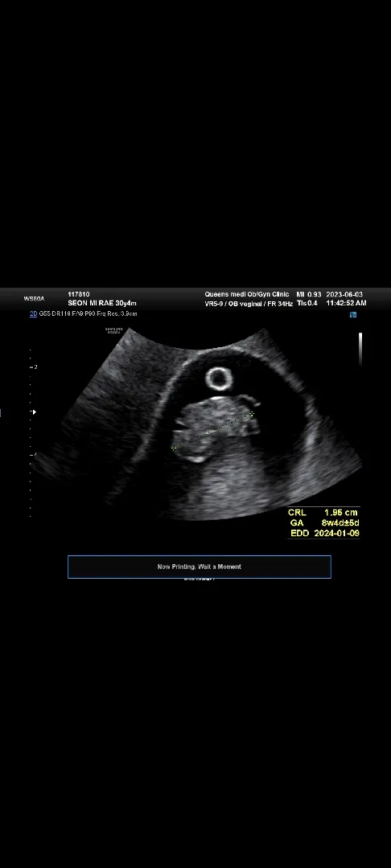Viewport: 391px width, 868px height.
Task: Select the 2D mode label
Action: coord(33,314)
